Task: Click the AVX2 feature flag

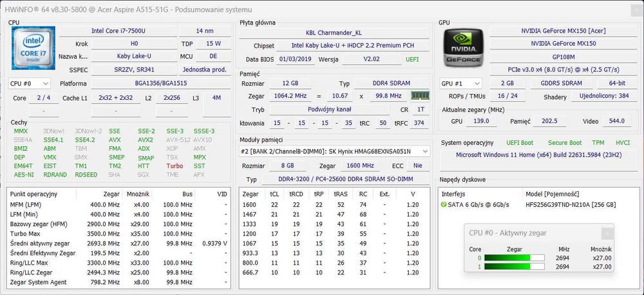Action: coord(146,140)
